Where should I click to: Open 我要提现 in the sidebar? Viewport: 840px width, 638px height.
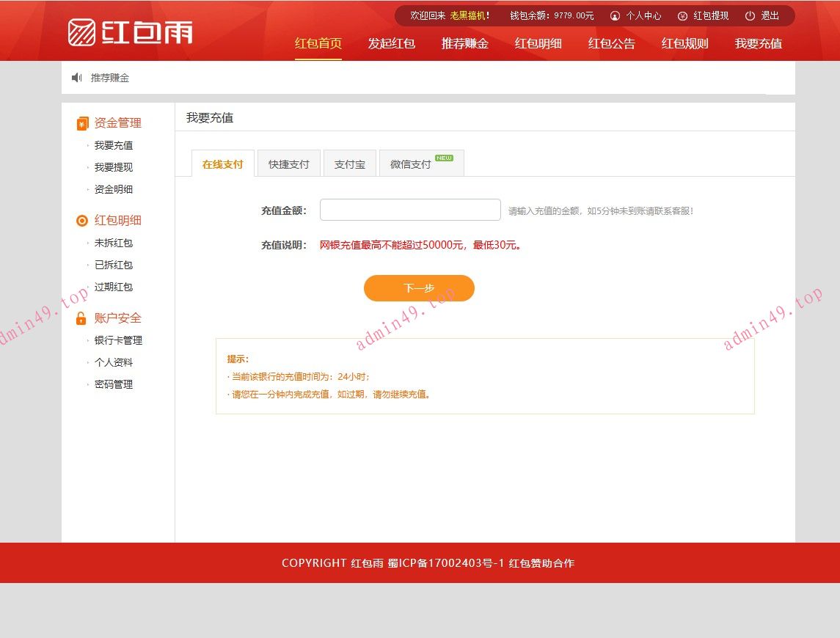click(x=113, y=167)
